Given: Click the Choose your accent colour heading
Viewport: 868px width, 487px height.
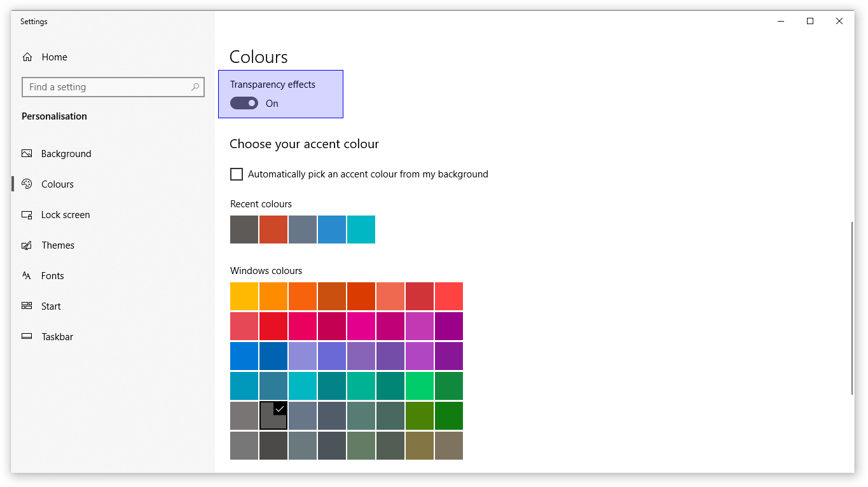Looking at the screenshot, I should pyautogui.click(x=305, y=144).
